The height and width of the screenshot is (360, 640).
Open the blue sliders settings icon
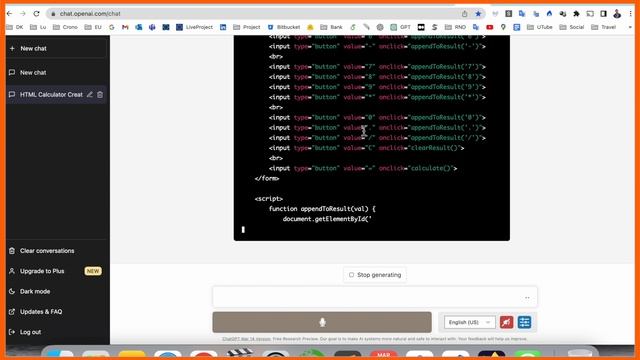pyautogui.click(x=524, y=322)
